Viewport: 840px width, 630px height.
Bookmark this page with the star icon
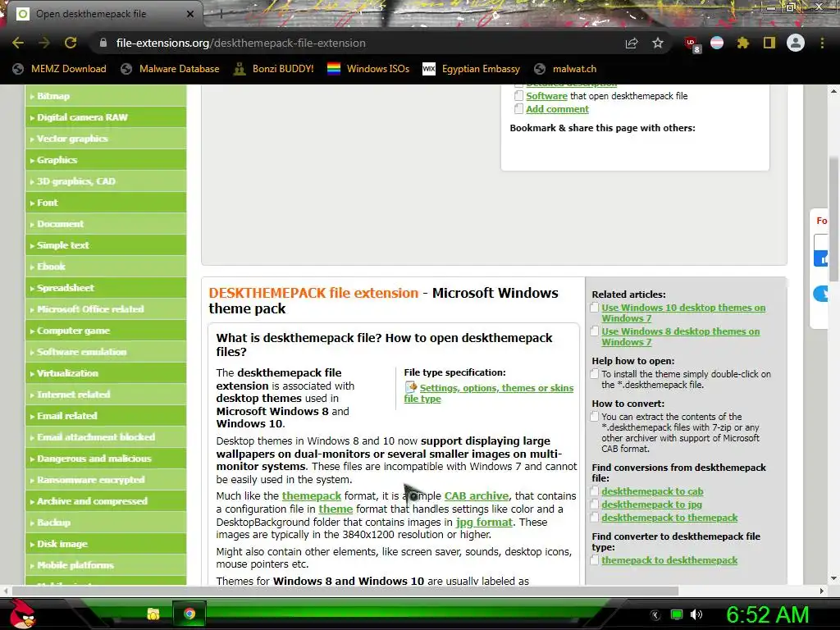(x=658, y=43)
